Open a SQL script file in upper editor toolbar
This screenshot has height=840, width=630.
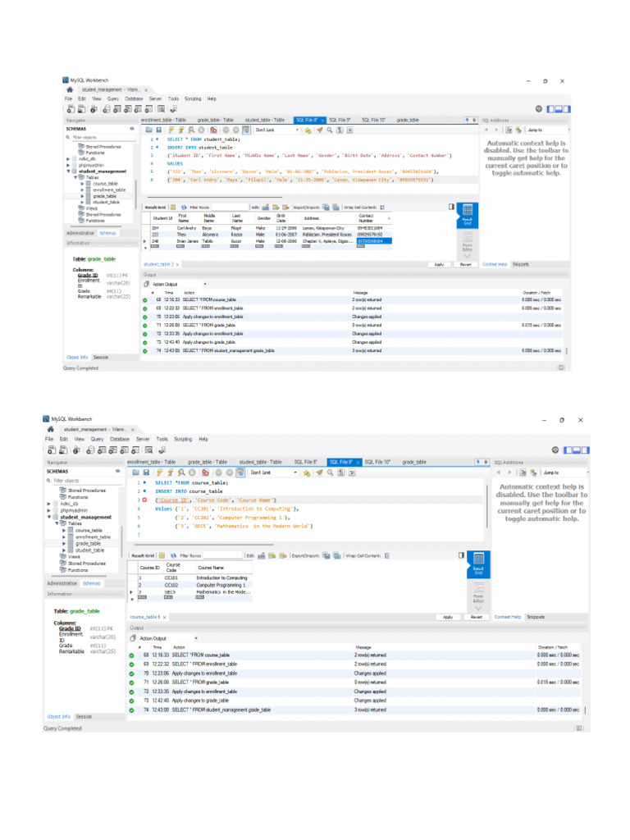coord(149,130)
